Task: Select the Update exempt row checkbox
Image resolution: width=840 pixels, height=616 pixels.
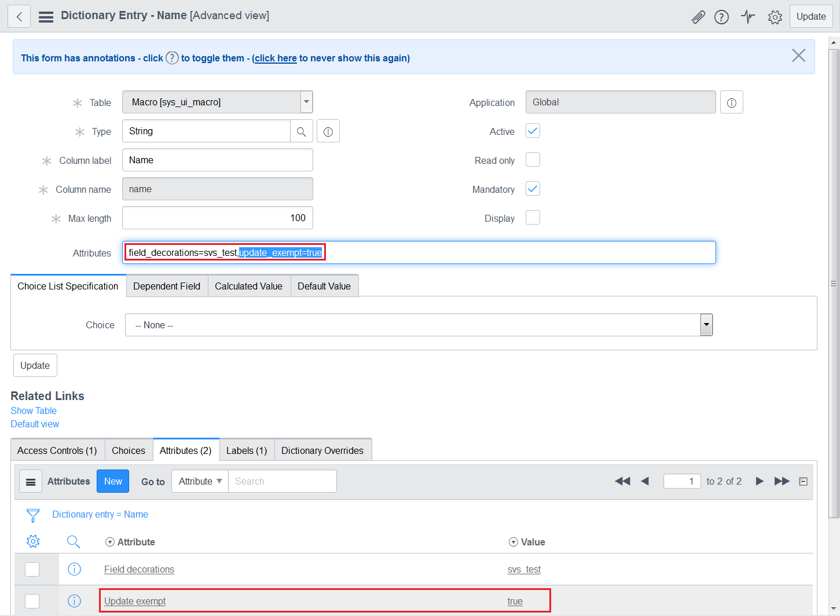Action: pos(32,601)
